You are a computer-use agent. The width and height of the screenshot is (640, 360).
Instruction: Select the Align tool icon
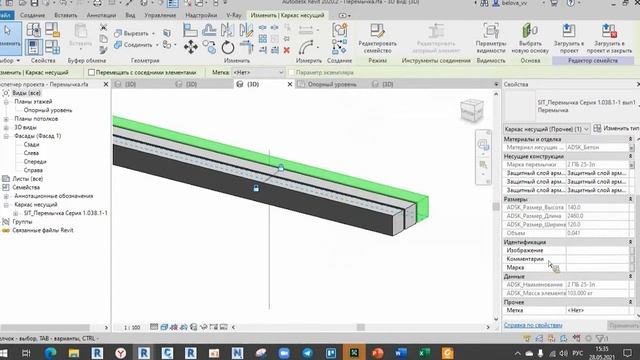click(190, 30)
